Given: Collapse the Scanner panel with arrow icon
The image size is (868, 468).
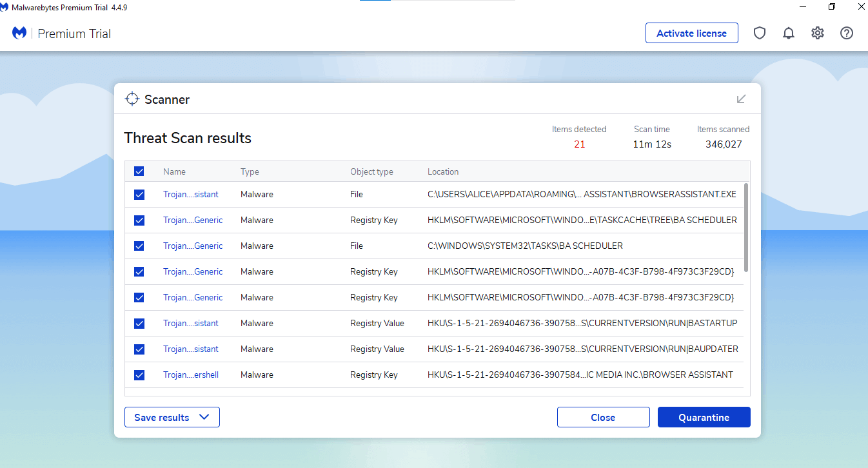Looking at the screenshot, I should click(x=742, y=99).
